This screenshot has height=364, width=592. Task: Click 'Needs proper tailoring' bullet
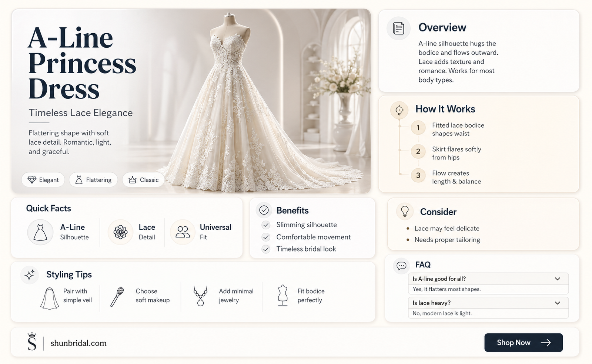tap(447, 240)
